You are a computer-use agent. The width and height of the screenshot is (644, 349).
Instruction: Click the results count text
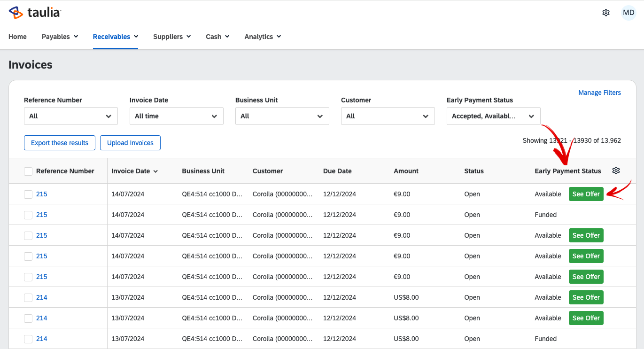tap(572, 140)
